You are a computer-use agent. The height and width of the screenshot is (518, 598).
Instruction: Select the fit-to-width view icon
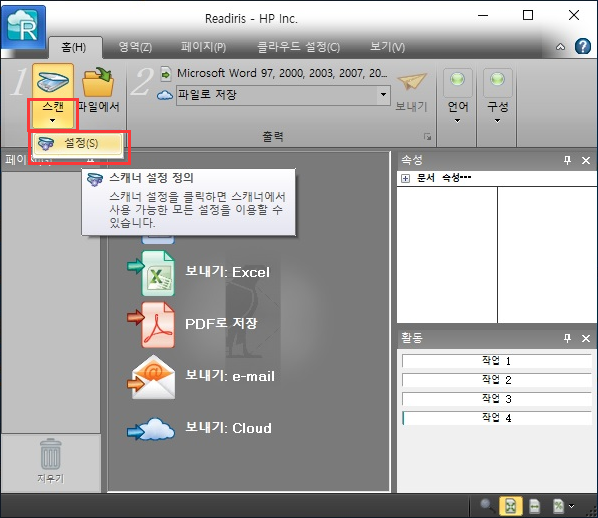535,506
